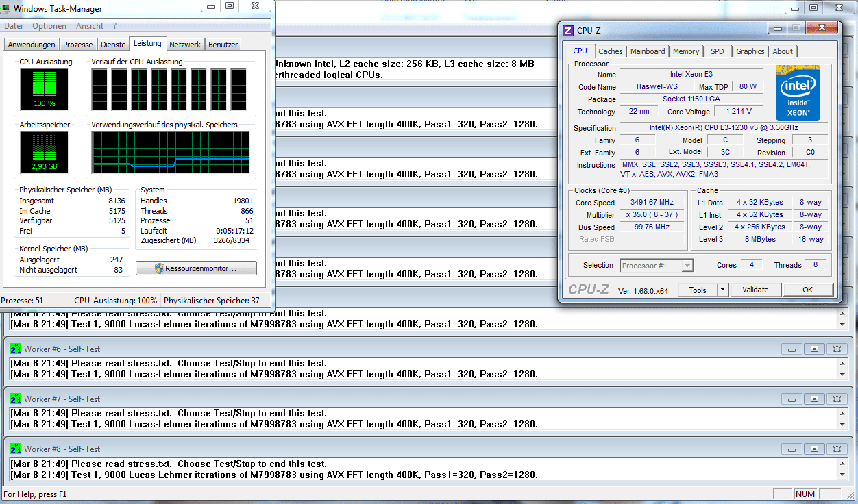Click the Arbeitsspeicher 2,93 GB memory meter
The width and height of the screenshot is (858, 504).
tap(45, 152)
